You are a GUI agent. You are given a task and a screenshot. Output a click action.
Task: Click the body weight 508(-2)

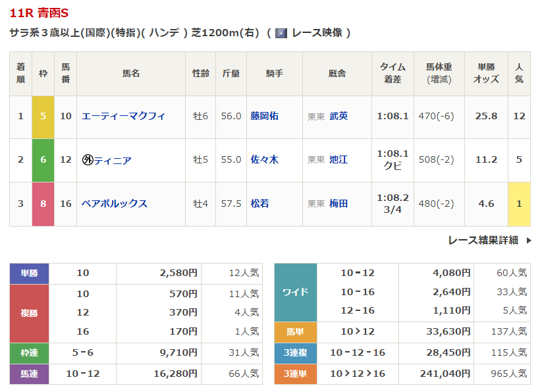point(436,159)
